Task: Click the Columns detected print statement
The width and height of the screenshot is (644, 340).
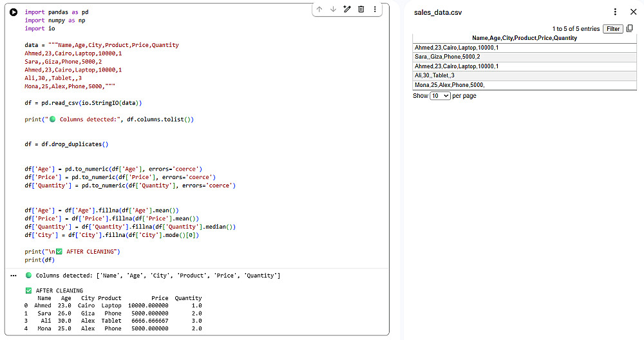Action: click(109, 120)
